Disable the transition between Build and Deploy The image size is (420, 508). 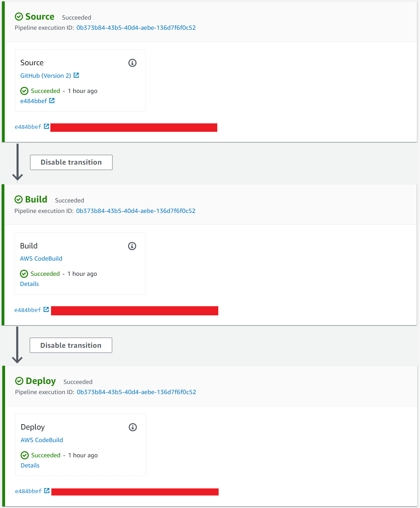[x=71, y=345]
